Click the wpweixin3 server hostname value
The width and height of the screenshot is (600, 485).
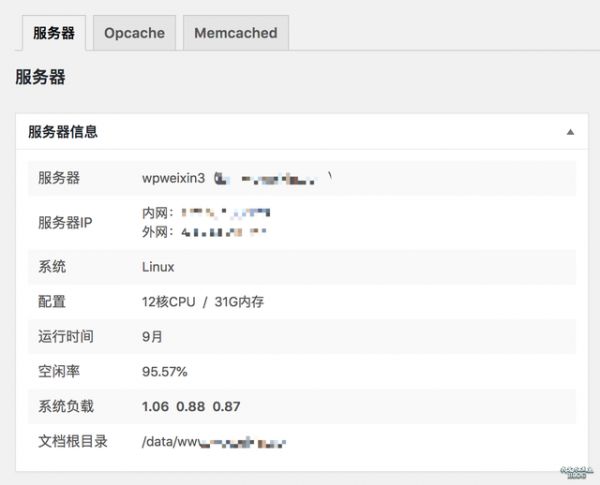click(173, 178)
